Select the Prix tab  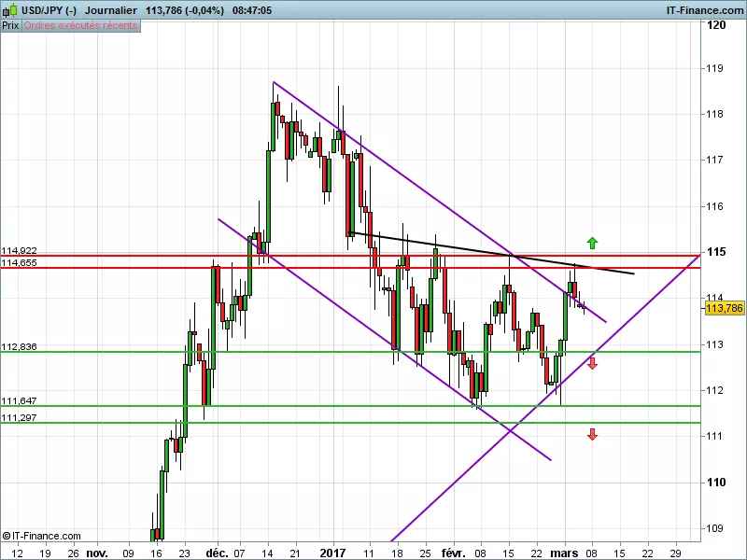click(x=10, y=25)
